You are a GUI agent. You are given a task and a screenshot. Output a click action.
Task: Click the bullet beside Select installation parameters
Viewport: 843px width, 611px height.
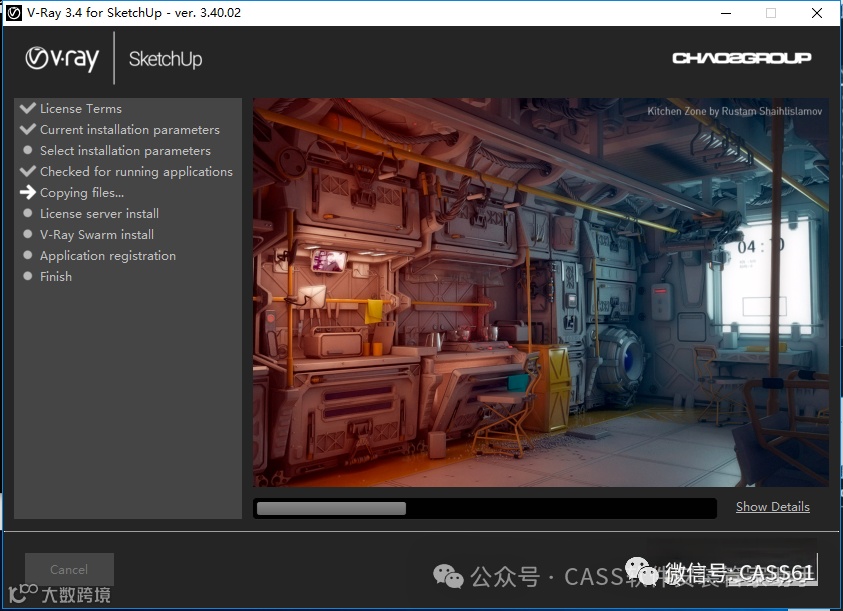[x=27, y=150]
